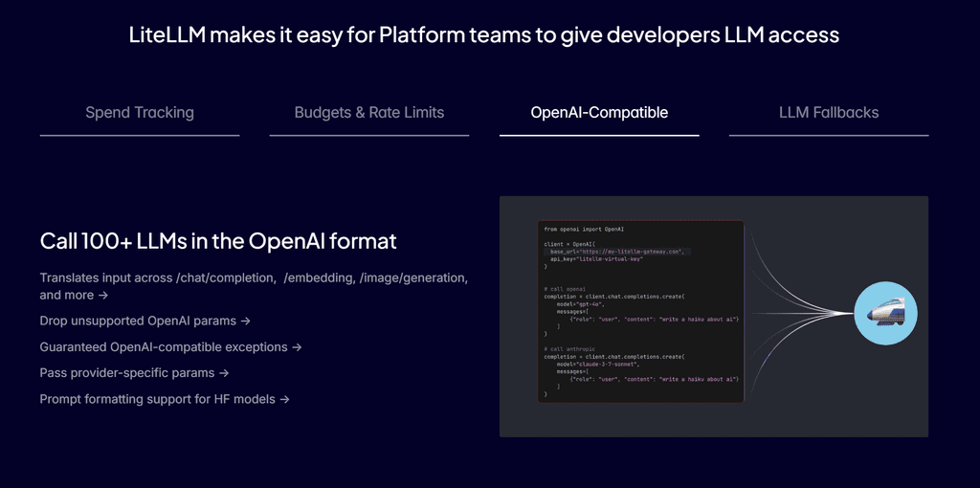This screenshot has height=488, width=980.
Task: Click the "Call 100+ LLMs in the OpenAI format" heading
Action: coord(218,241)
